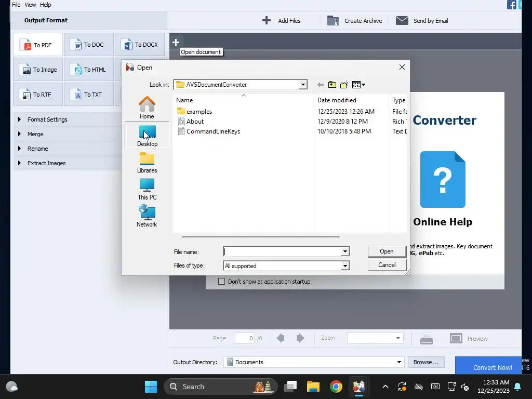This screenshot has width=532, height=399.
Task: Select the About file in file list
Action: [191, 122]
